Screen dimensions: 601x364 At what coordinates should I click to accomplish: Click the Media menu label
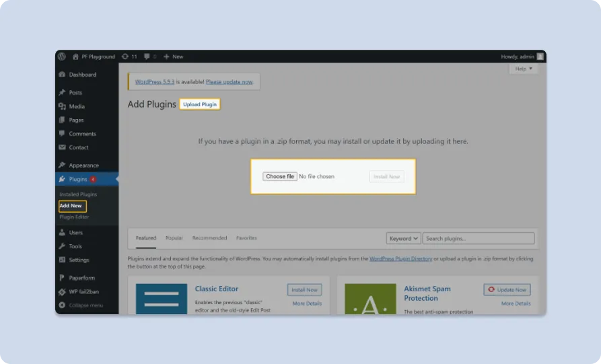tap(77, 106)
